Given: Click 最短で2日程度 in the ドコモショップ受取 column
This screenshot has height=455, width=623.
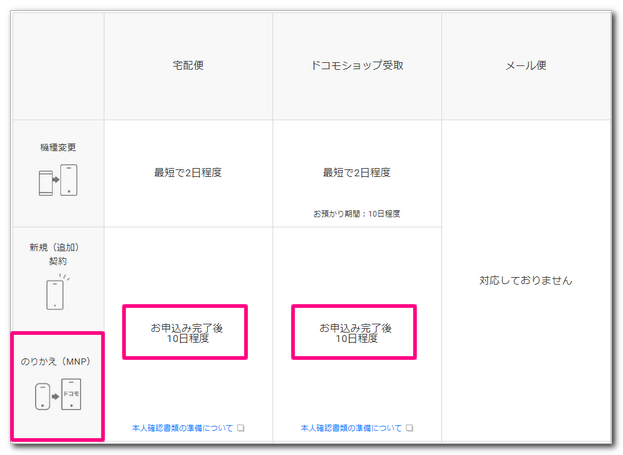Looking at the screenshot, I should pos(357,172).
